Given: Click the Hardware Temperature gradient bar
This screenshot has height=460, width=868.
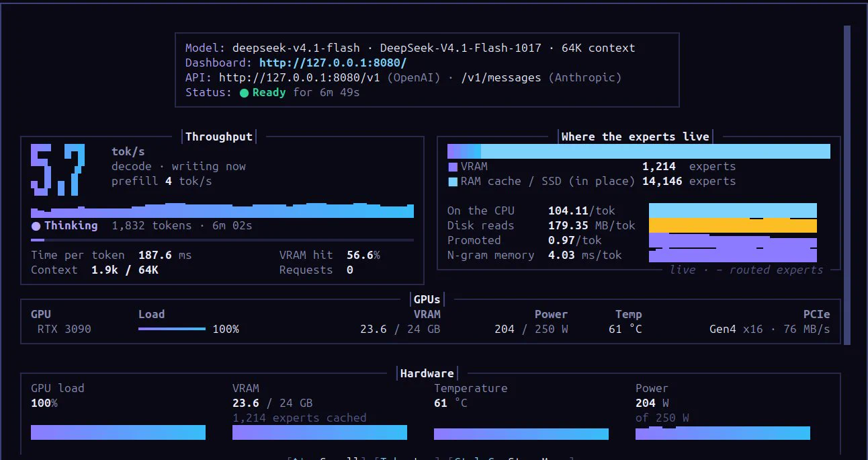Looking at the screenshot, I should [x=521, y=434].
